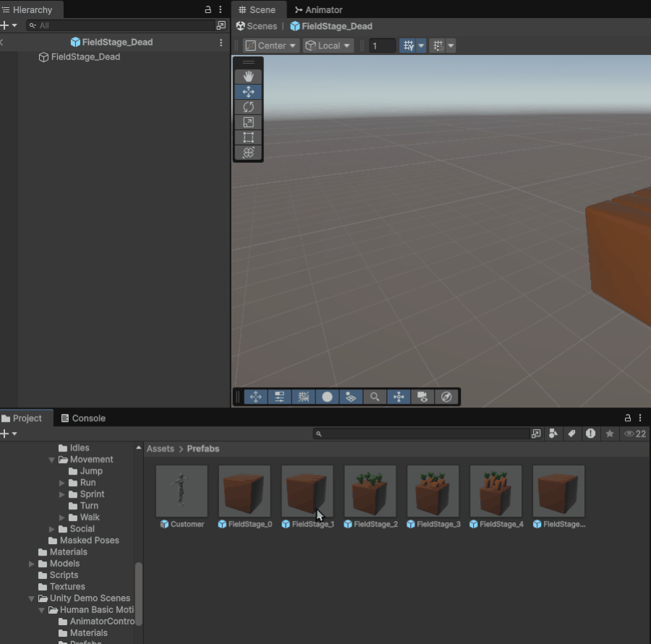651x644 pixels.
Task: Click the favorites star icon in Project
Action: tap(610, 433)
